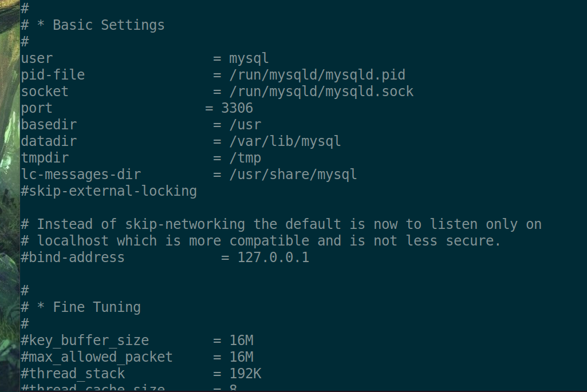
Task: Click the 127.0.0.1 address value
Action: [x=273, y=258]
